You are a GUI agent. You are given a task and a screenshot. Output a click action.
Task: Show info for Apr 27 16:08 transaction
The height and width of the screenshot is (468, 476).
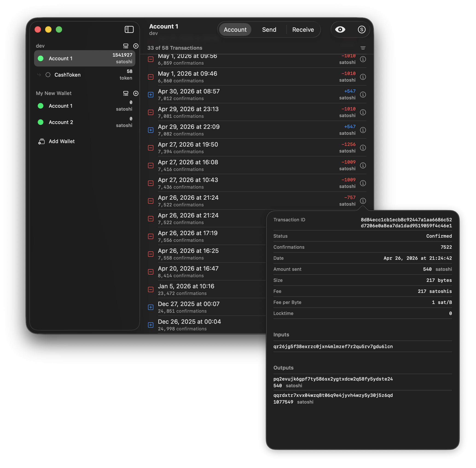point(363,165)
